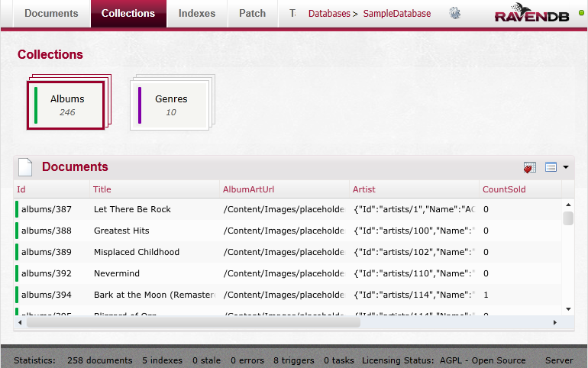The width and height of the screenshot is (588, 368).
Task: Select the albums/388 row id
Action: (47, 231)
